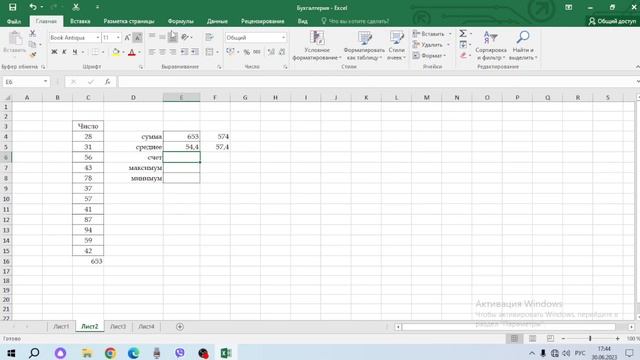
Task: Apply percent style format
Action: 247,52
